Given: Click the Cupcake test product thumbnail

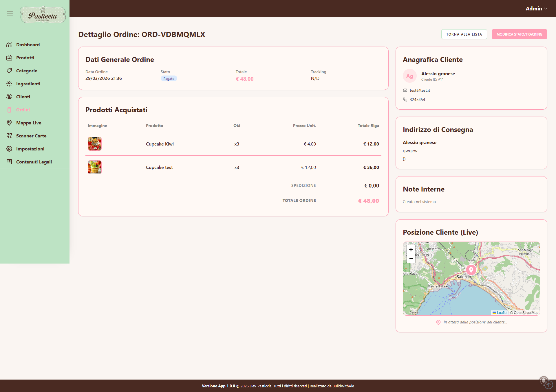Looking at the screenshot, I should click(95, 167).
